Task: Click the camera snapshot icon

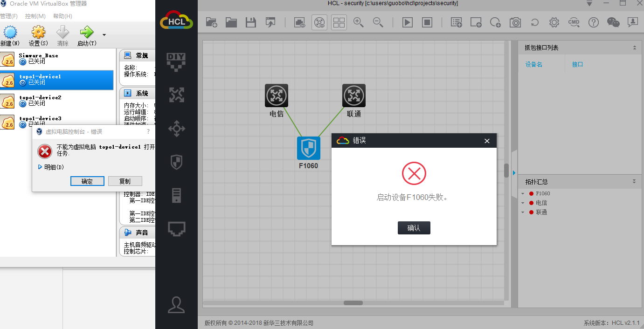Action: tap(515, 22)
